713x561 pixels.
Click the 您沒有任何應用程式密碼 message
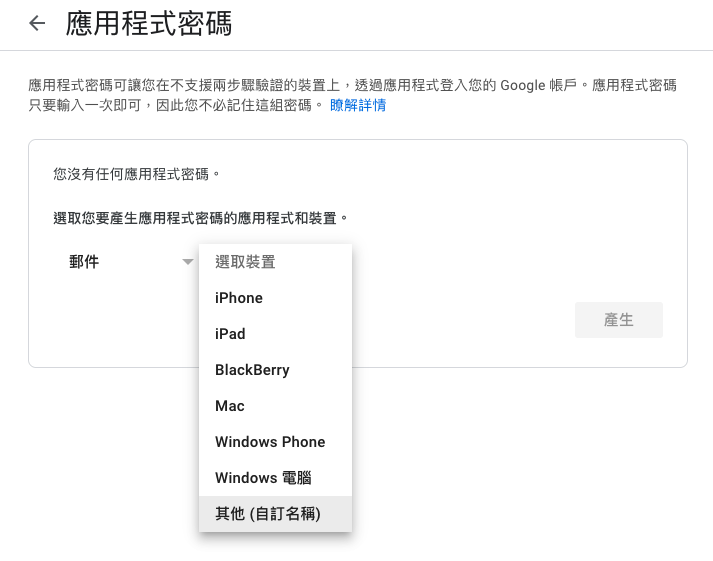136,174
